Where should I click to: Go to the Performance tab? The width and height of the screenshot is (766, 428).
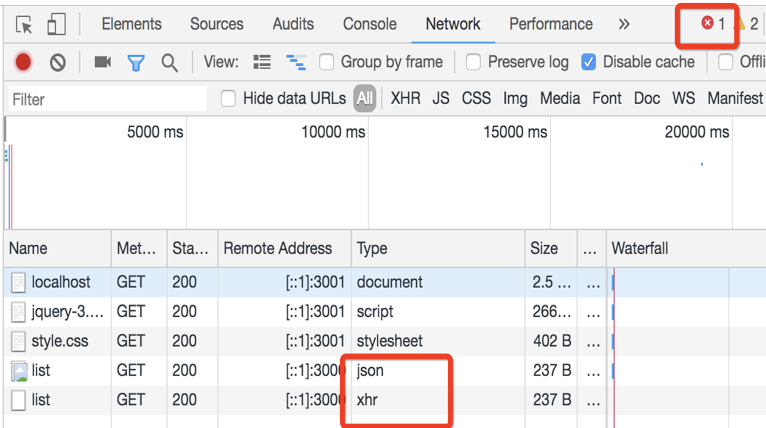551,24
